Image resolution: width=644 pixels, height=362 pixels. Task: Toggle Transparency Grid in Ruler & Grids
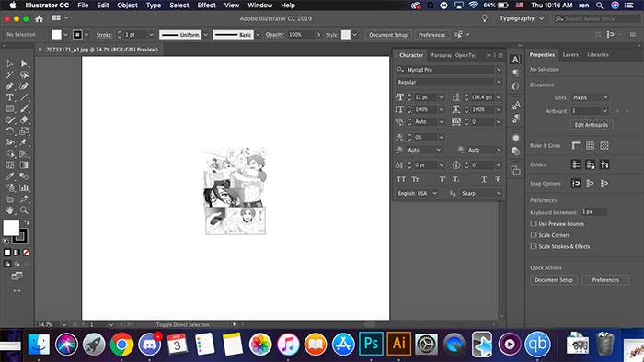click(604, 145)
